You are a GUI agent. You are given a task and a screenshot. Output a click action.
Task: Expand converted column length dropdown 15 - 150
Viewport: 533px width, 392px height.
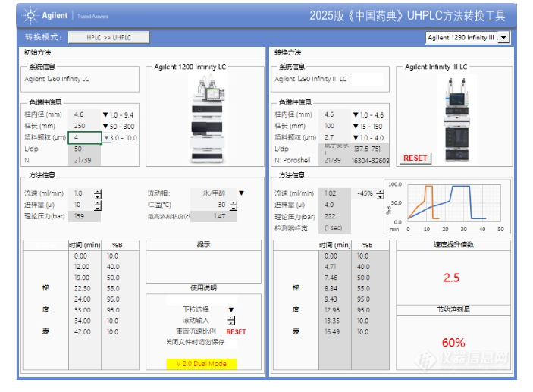[356, 127]
